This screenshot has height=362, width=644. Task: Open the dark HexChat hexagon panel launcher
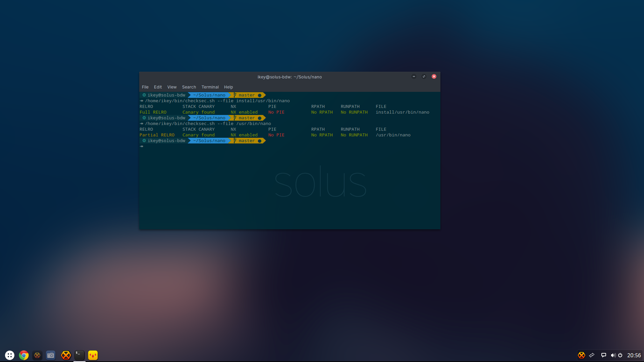pyautogui.click(x=37, y=355)
